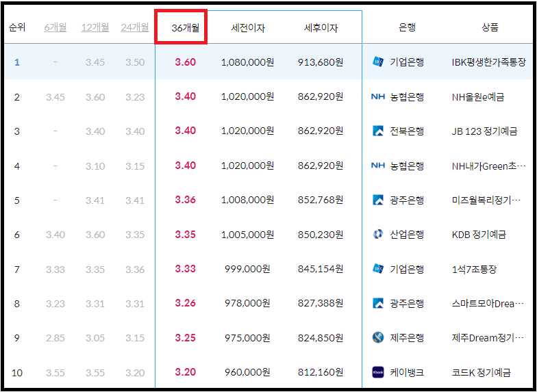Click the red 3.20 rate for 케이뱅크
Screen dimensions: 537x392
pos(185,372)
